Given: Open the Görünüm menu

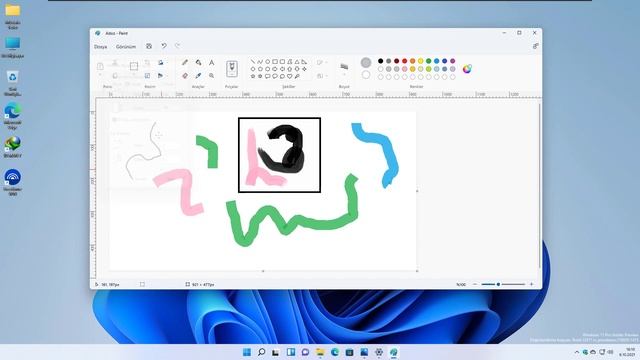Looking at the screenshot, I should (125, 47).
